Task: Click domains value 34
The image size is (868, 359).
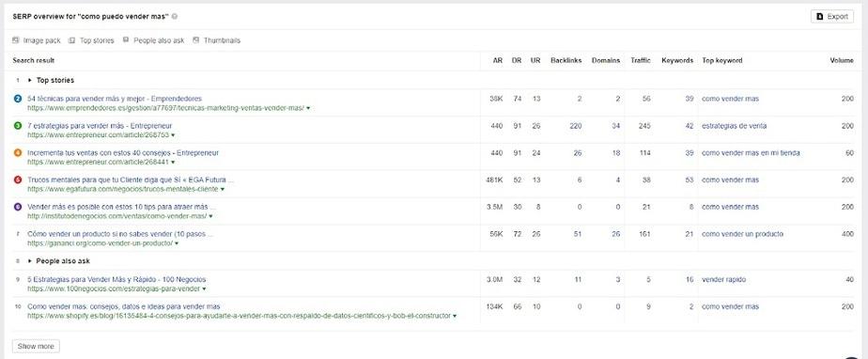Action: 616,126
